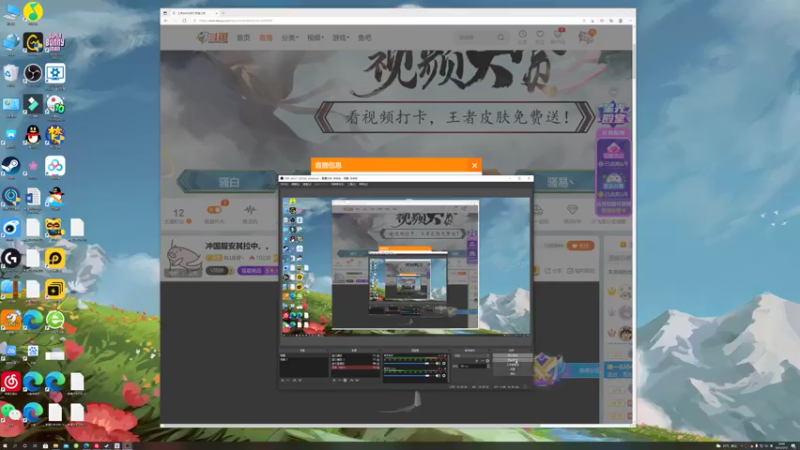Click the orange follow button

click(580, 245)
